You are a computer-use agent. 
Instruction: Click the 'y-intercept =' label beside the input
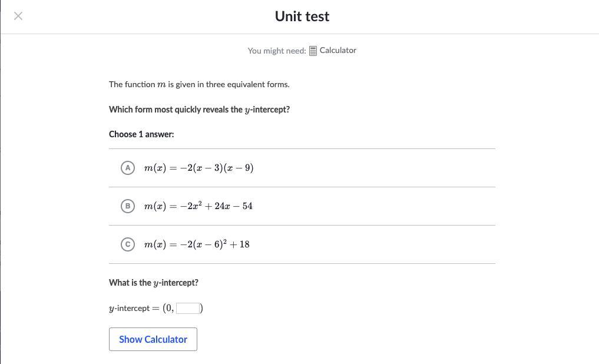pos(134,308)
